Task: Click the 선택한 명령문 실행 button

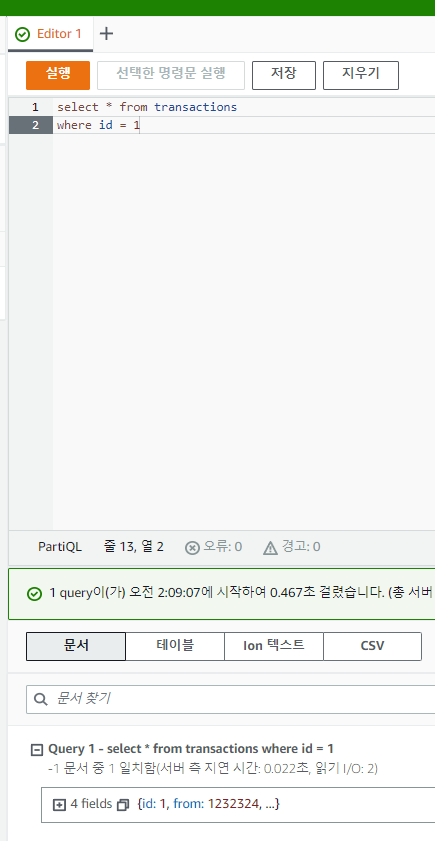Action: coord(171,75)
